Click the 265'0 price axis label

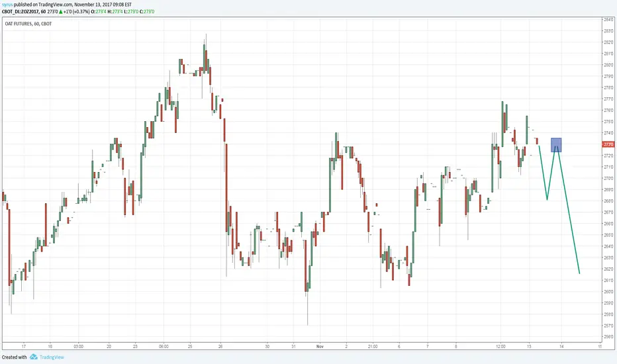point(609,235)
